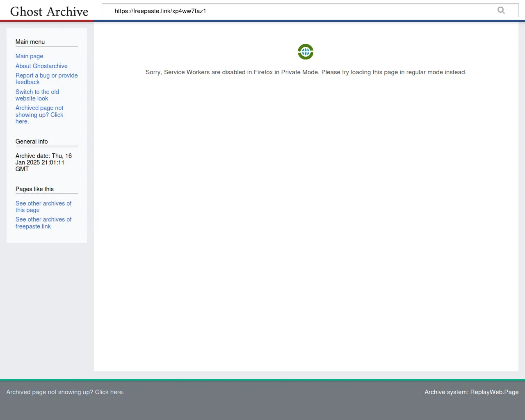Click the search magnifier icon
The height and width of the screenshot is (420, 525).
501,11
